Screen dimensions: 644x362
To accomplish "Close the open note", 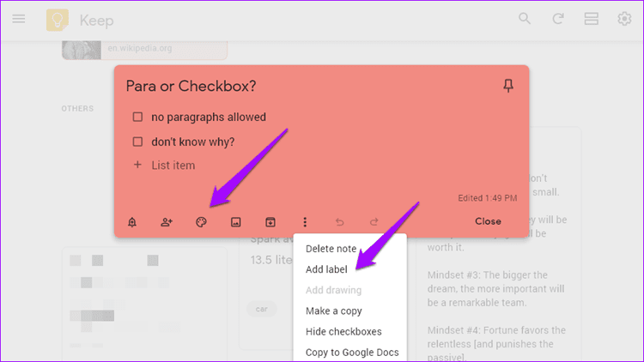I will pos(488,221).
